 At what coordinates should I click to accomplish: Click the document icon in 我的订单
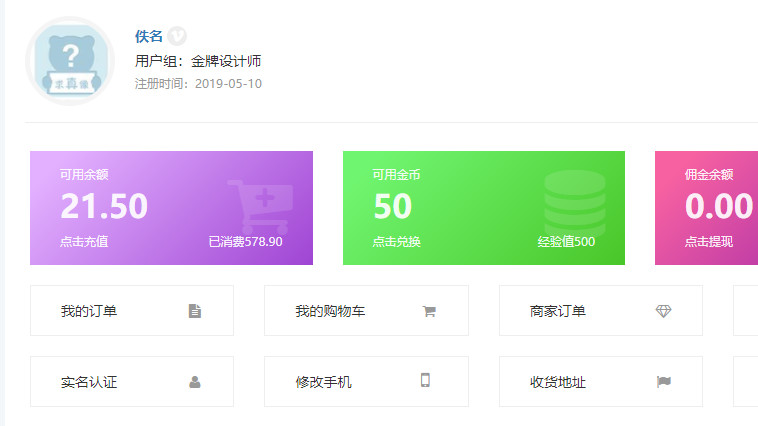(195, 311)
